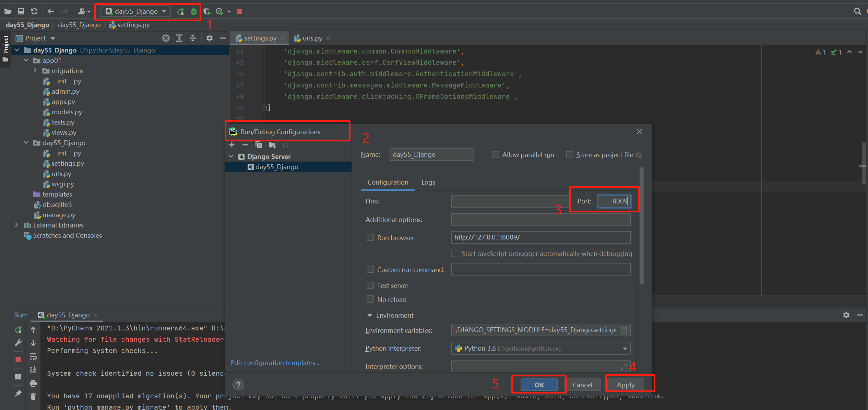This screenshot has height=410, width=868.
Task: Click trash icon in Run console
Action: (x=33, y=396)
